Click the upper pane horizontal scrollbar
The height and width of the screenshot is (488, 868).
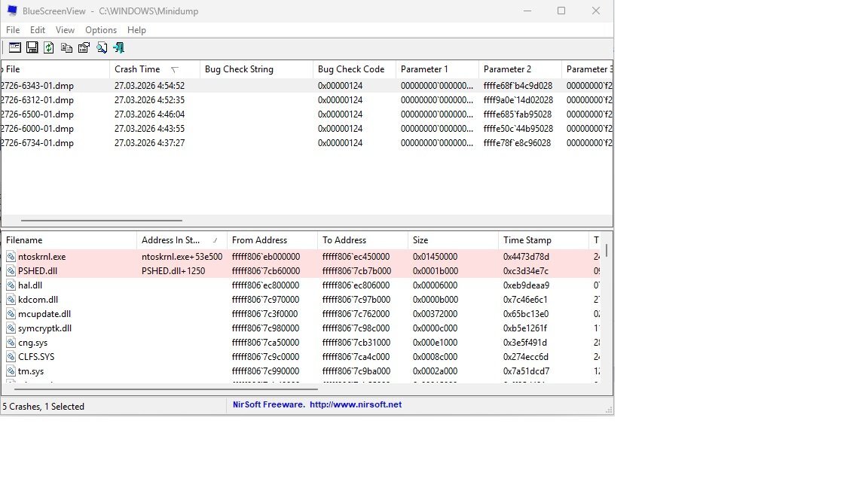(101, 221)
